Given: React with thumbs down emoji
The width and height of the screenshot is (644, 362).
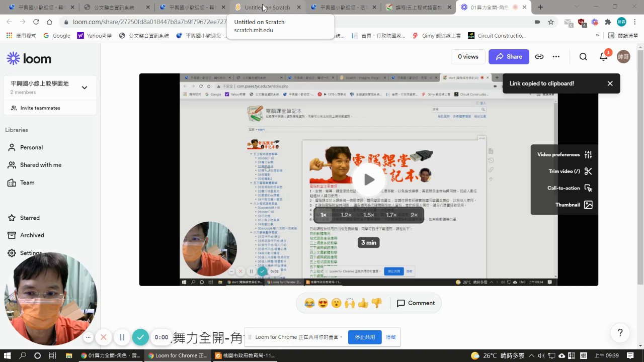Looking at the screenshot, I should click(x=376, y=303).
